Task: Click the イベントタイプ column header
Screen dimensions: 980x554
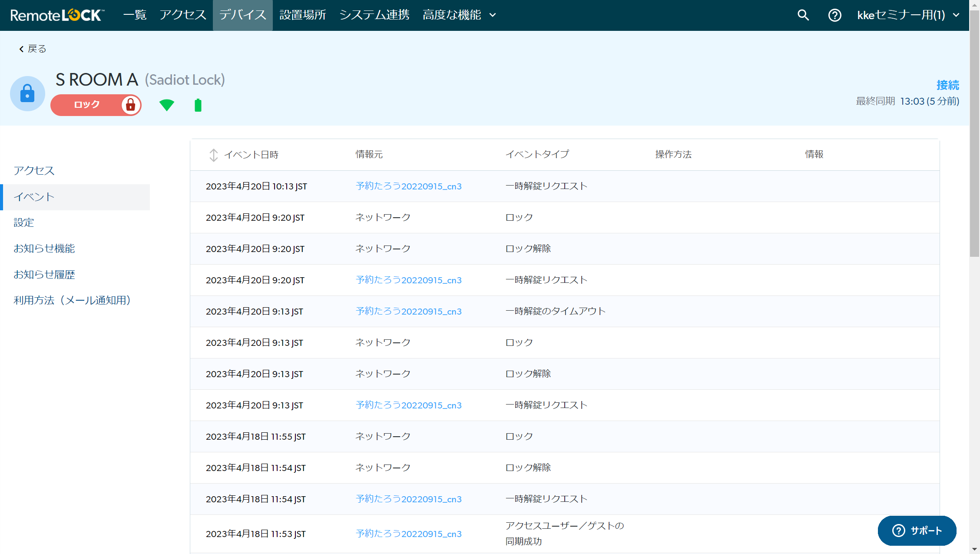Action: coord(537,154)
